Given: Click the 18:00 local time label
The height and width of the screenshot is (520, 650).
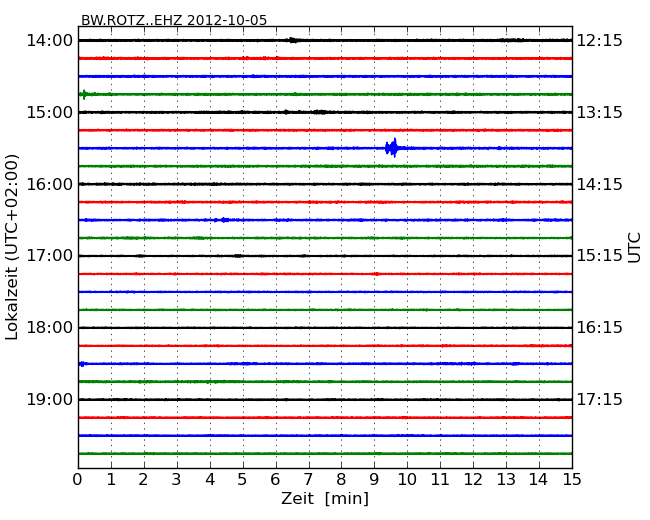Looking at the screenshot, I should 50,328.
